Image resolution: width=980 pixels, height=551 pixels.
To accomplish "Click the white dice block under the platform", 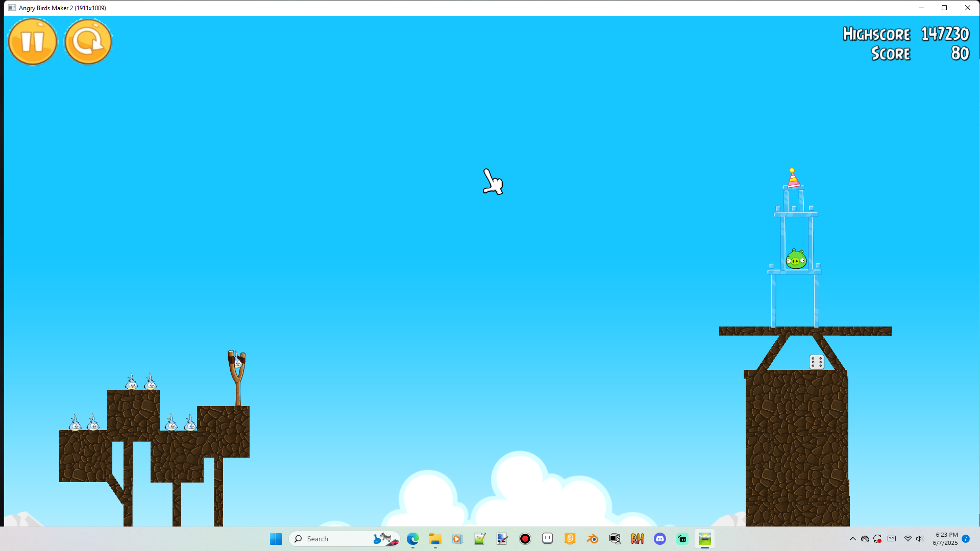I will pyautogui.click(x=817, y=362).
